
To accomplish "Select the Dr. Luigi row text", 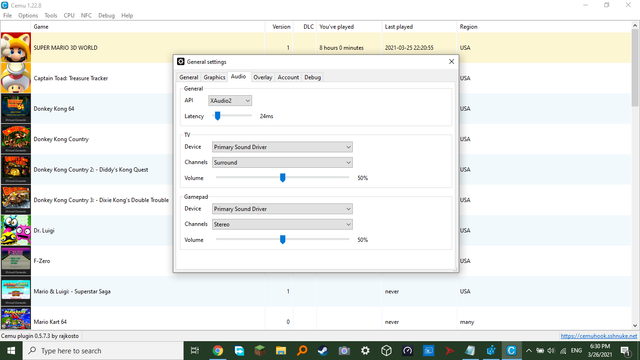I will click(44, 231).
